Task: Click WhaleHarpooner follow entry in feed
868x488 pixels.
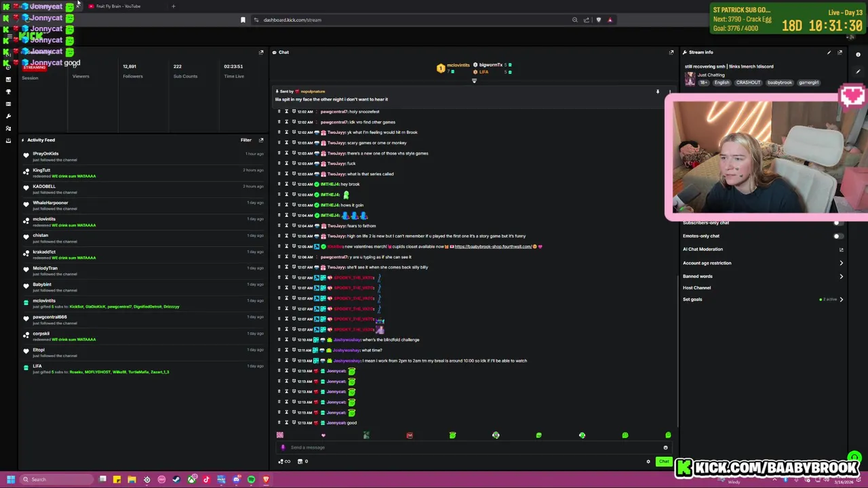Action: (142, 205)
